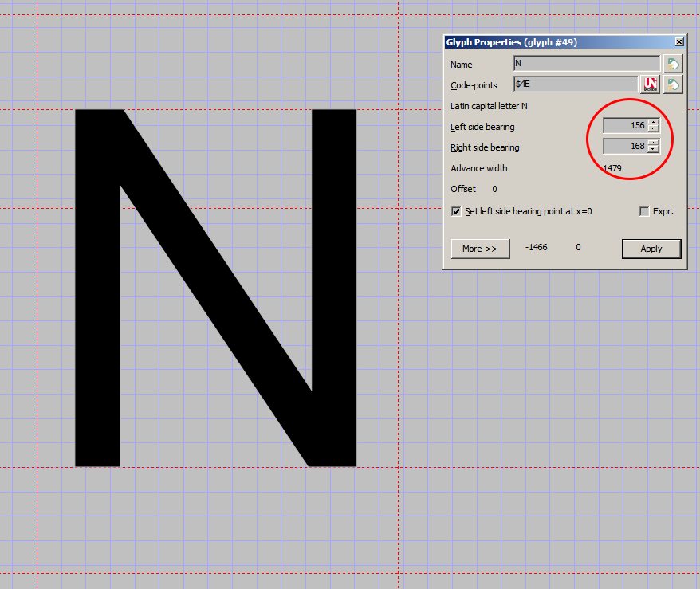The image size is (700, 589).
Task: Increase the Left side bearing value
Action: (x=653, y=122)
